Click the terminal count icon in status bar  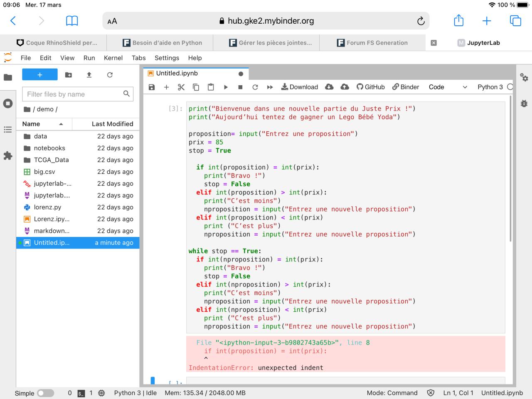point(81,393)
